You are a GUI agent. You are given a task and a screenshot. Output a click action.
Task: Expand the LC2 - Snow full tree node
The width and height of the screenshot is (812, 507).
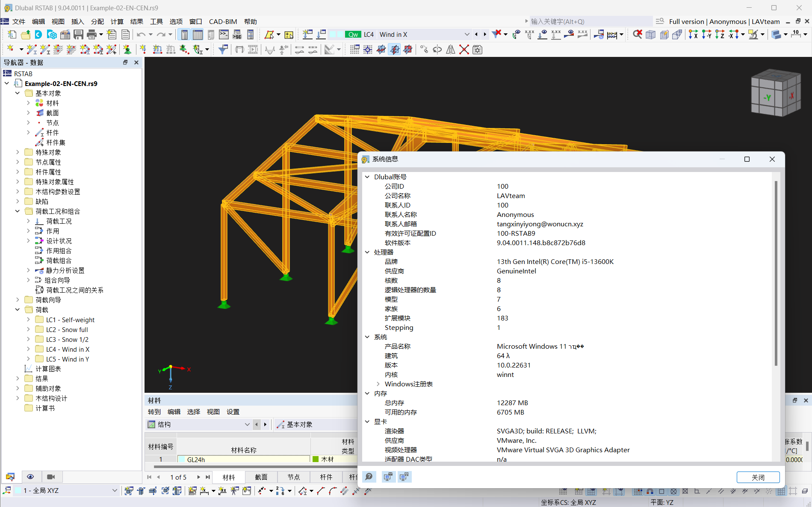click(28, 329)
